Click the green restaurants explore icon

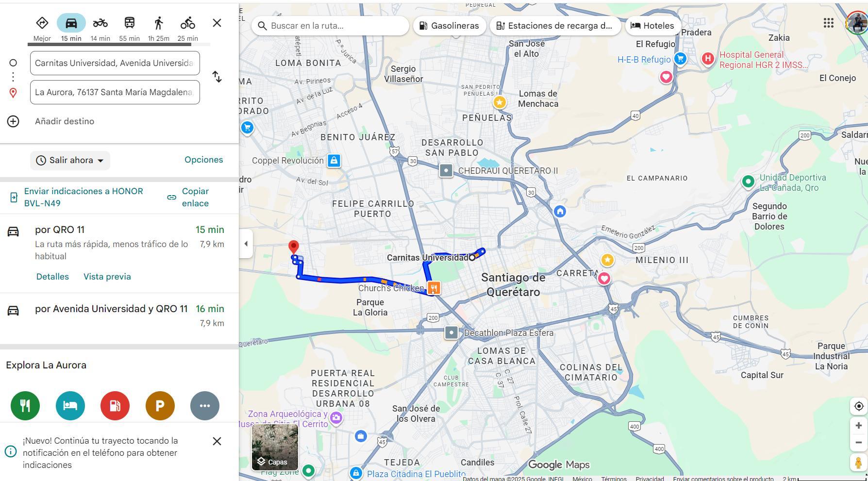click(25, 405)
